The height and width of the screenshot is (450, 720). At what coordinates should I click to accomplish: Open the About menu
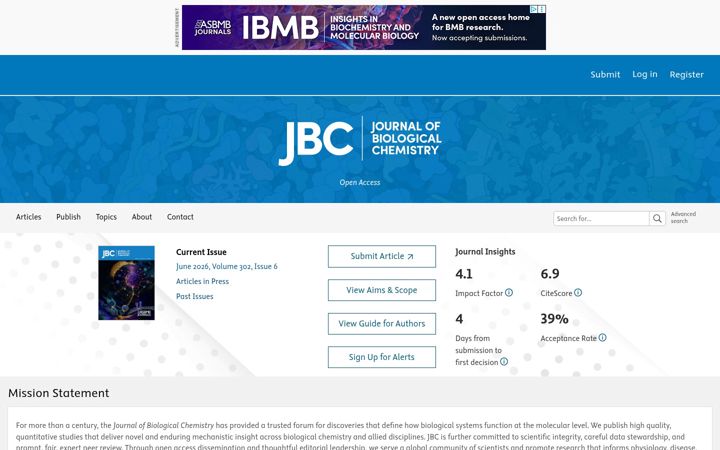(x=141, y=217)
